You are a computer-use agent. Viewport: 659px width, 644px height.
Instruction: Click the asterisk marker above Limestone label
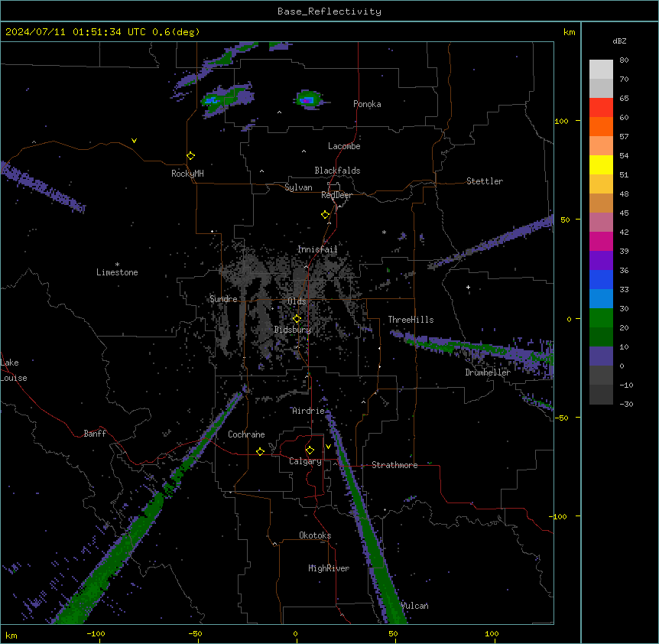117,265
